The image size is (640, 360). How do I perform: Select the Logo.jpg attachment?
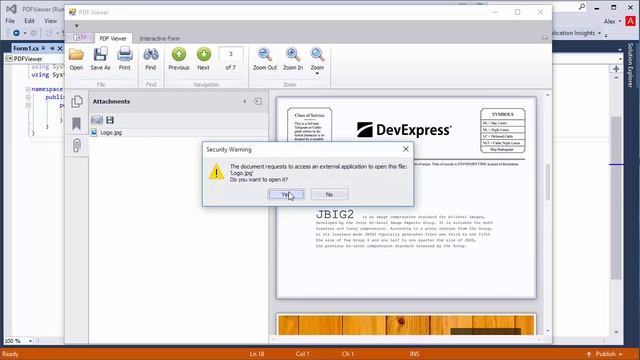click(x=111, y=133)
